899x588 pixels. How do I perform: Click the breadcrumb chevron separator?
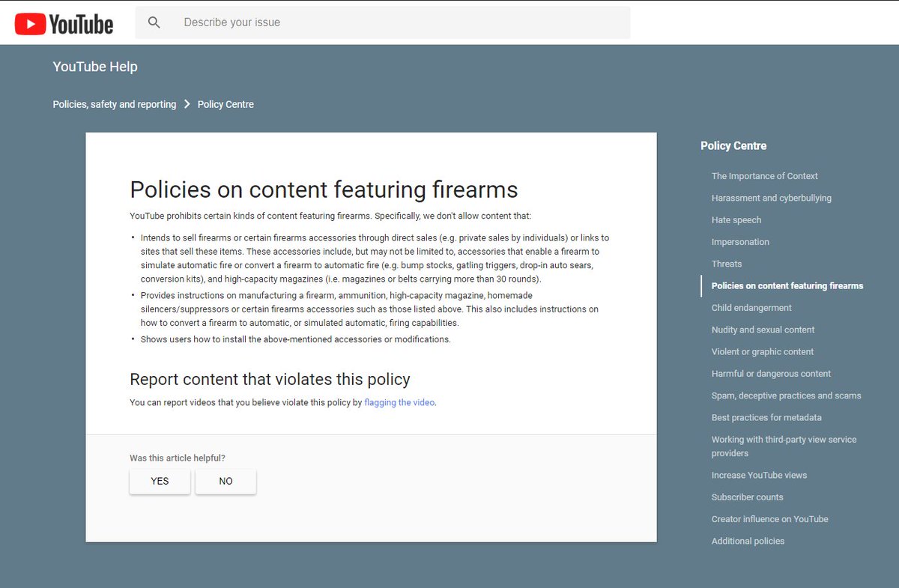tap(187, 104)
